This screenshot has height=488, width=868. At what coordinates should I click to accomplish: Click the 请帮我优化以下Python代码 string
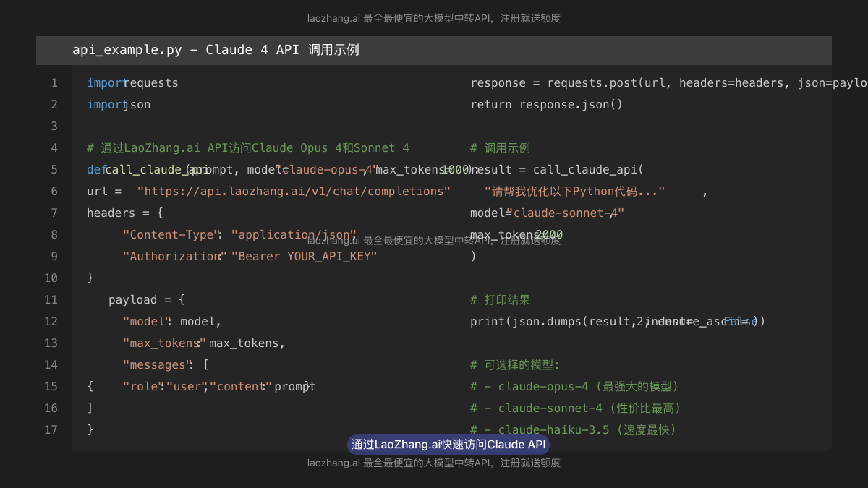pyautogui.click(x=574, y=192)
